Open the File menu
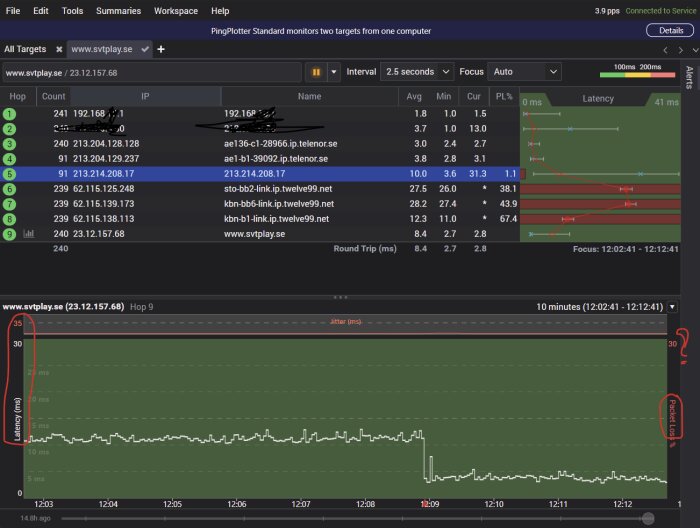 click(12, 11)
